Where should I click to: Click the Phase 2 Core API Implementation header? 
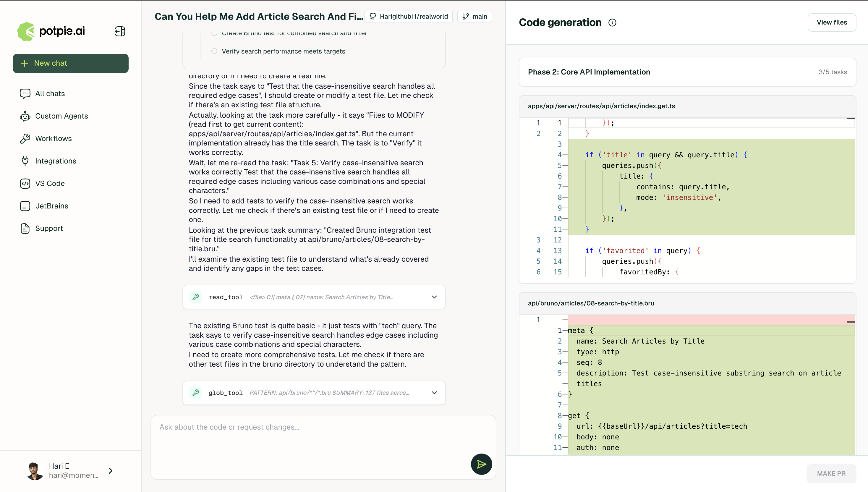coord(589,72)
